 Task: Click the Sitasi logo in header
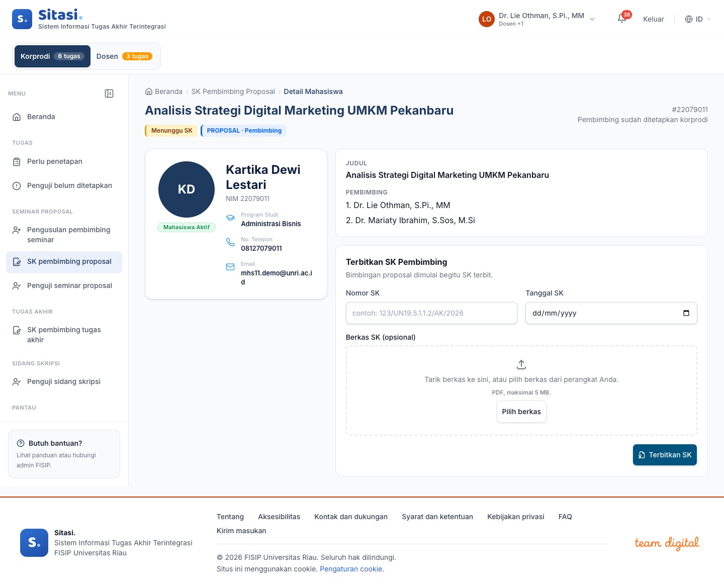(x=22, y=19)
